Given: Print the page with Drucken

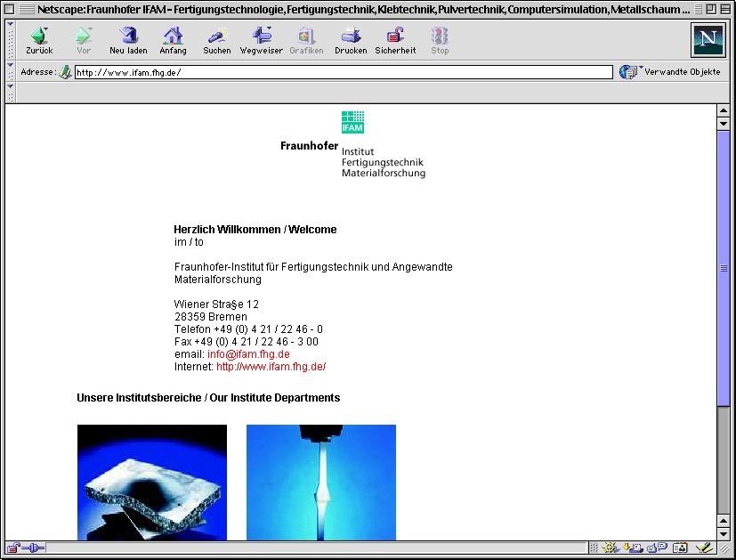Looking at the screenshot, I should [351, 41].
